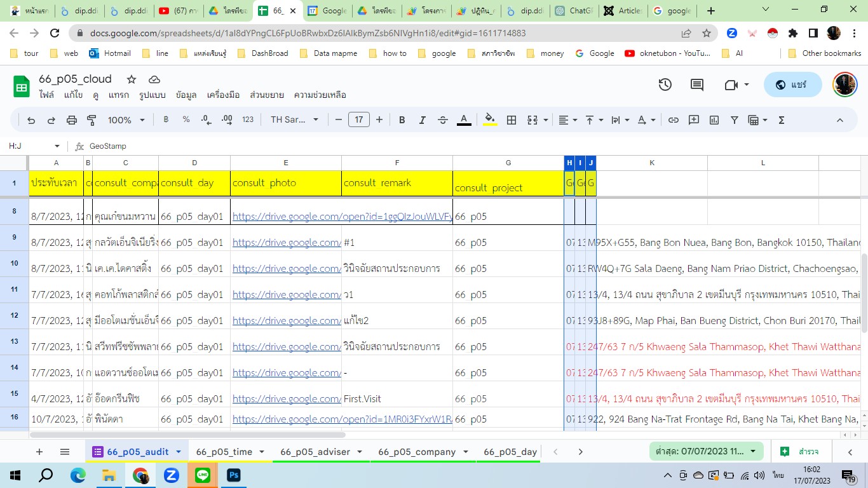This screenshot has width=868, height=488.
Task: Expand the merge cells options arrow
Action: click(545, 120)
